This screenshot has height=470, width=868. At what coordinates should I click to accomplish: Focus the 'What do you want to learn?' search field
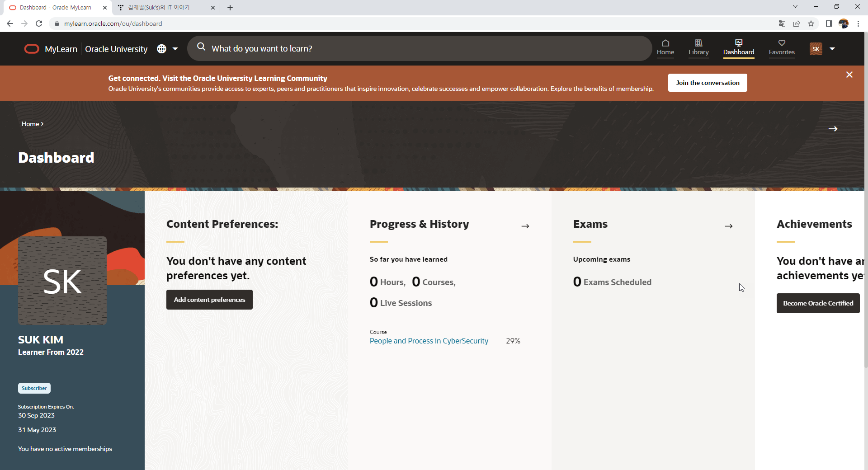pyautogui.click(x=420, y=48)
